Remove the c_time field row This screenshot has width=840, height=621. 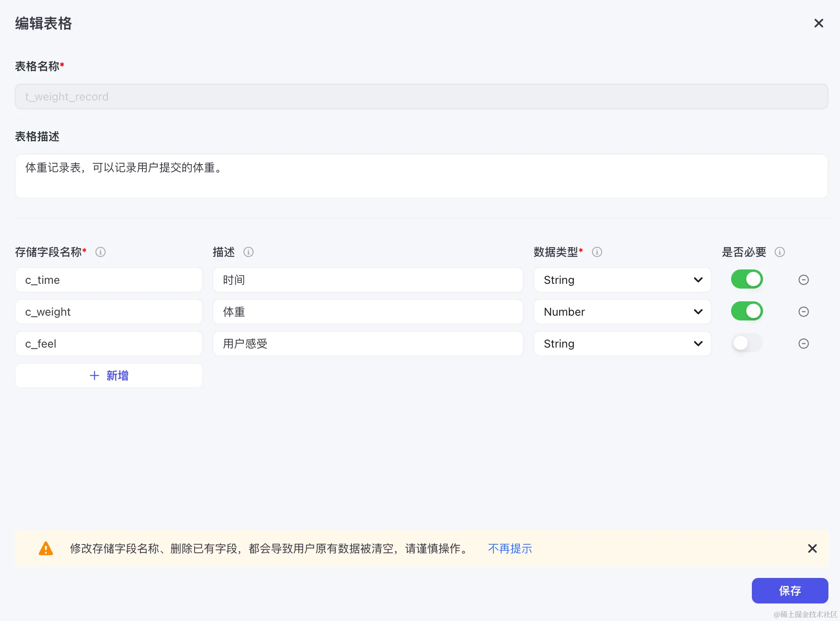click(804, 280)
